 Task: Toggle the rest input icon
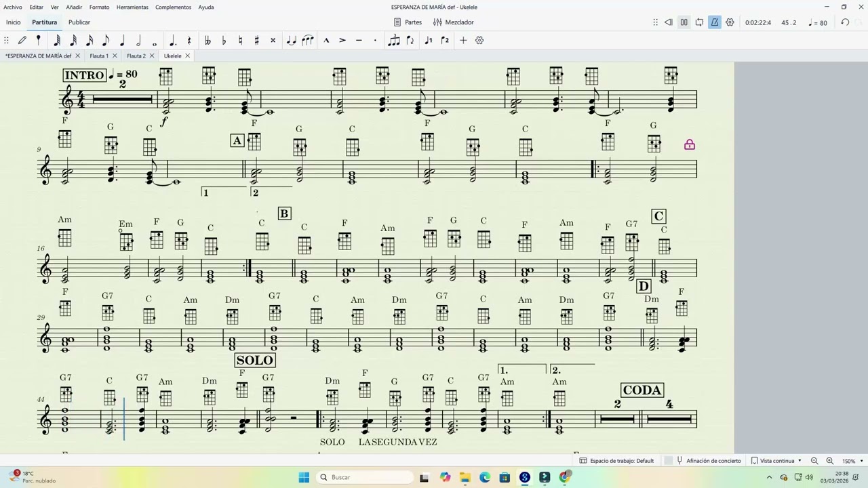click(189, 41)
